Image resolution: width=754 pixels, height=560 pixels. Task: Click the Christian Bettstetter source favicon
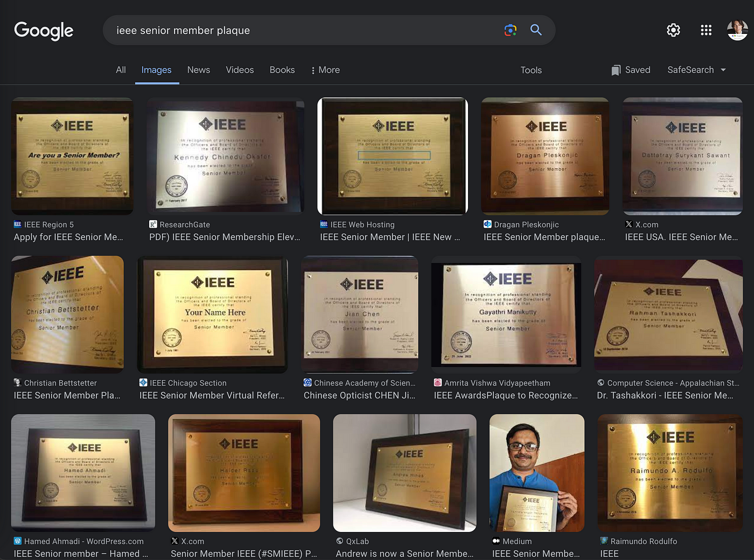click(x=18, y=383)
